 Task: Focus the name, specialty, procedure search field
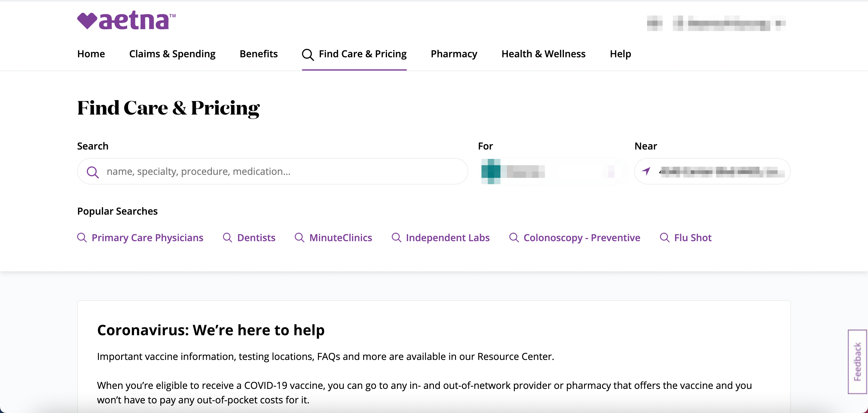(x=272, y=171)
